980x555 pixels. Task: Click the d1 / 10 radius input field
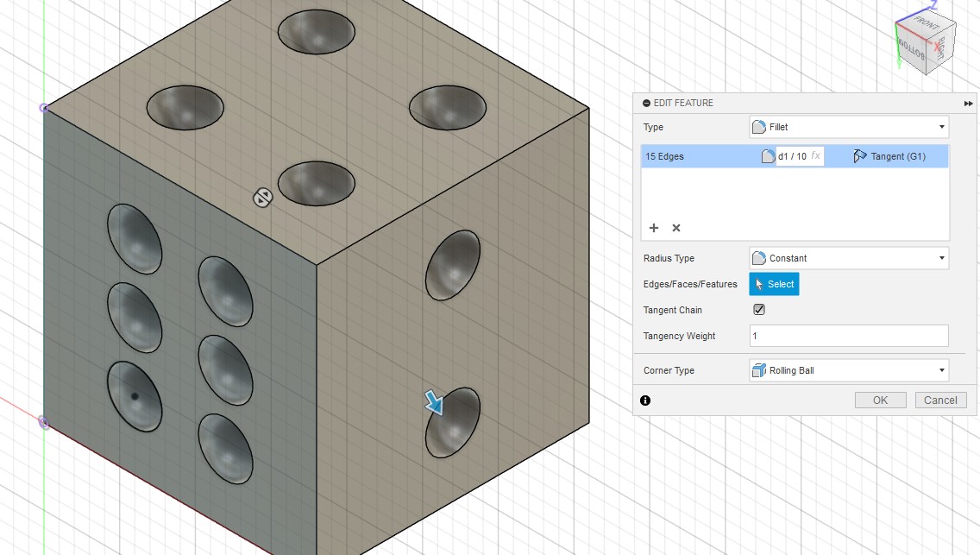click(792, 156)
